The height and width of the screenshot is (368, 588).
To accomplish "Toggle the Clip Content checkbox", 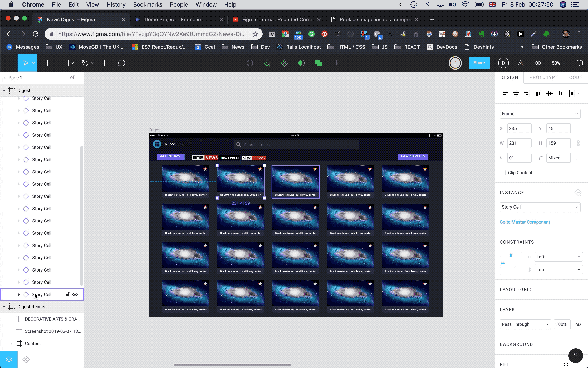I will tap(502, 173).
